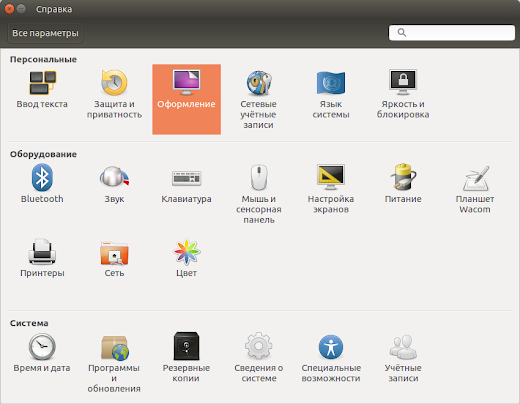Open the Звук sound settings
The image size is (520, 404).
tap(114, 184)
